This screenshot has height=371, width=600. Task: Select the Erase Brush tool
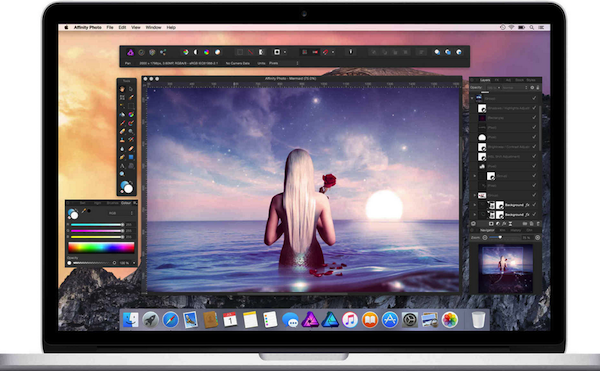[122, 132]
